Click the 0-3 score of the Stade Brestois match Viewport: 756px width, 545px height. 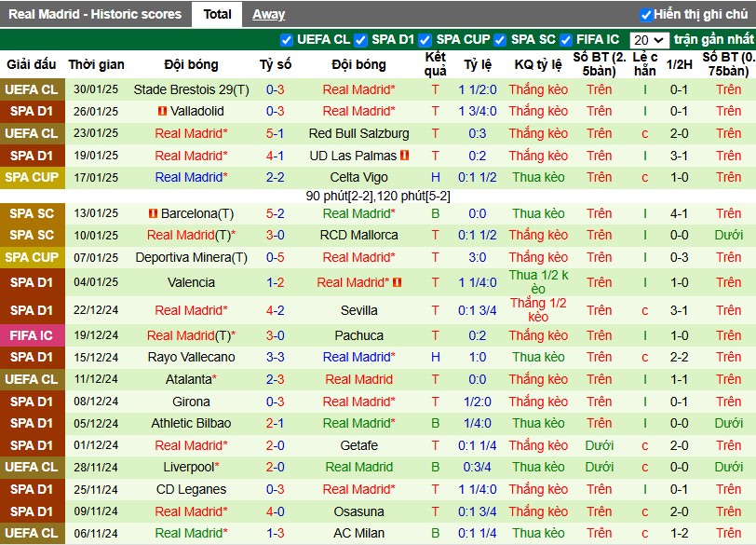click(x=276, y=89)
